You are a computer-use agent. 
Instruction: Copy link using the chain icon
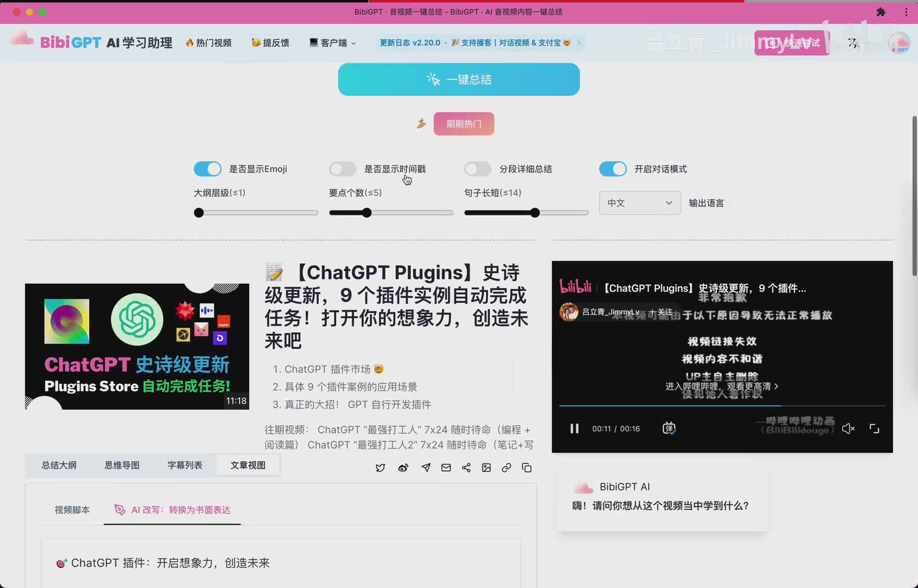point(506,468)
